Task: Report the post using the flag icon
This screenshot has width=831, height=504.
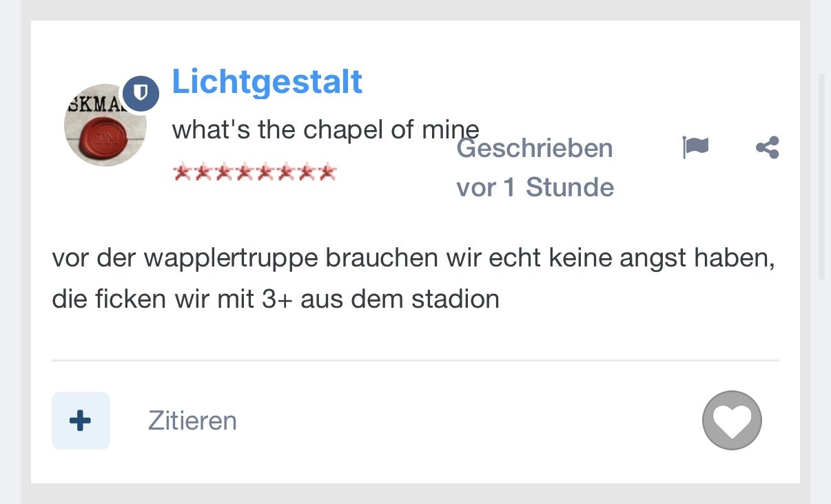Action: (x=695, y=147)
